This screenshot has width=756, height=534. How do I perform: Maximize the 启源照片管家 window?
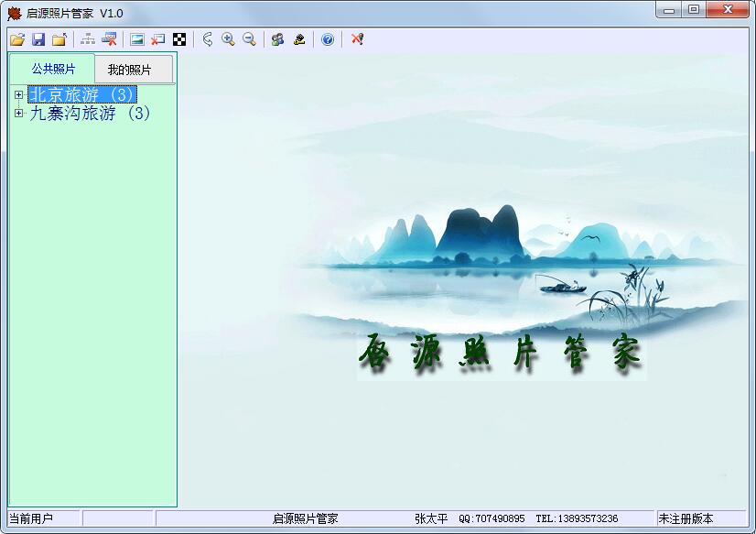click(694, 10)
